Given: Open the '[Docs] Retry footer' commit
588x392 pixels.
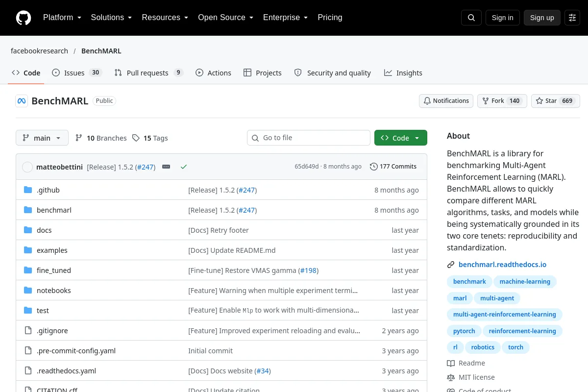Looking at the screenshot, I should (219, 230).
